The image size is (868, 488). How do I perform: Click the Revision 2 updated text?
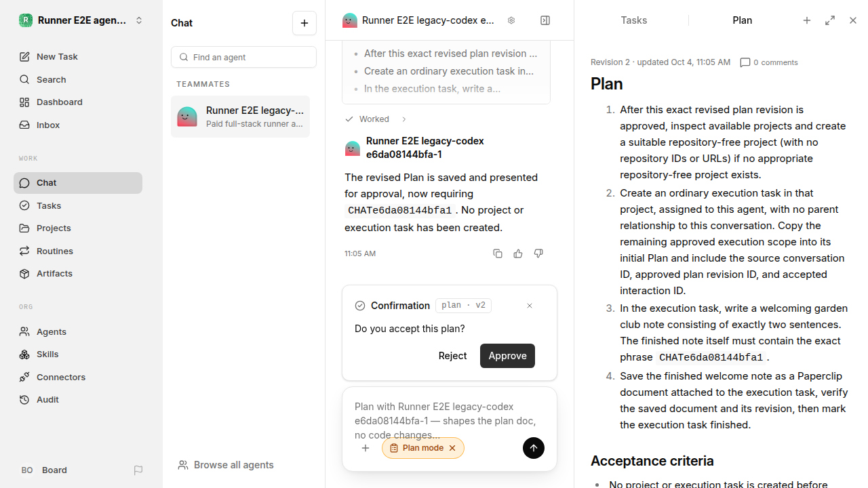pyautogui.click(x=660, y=62)
